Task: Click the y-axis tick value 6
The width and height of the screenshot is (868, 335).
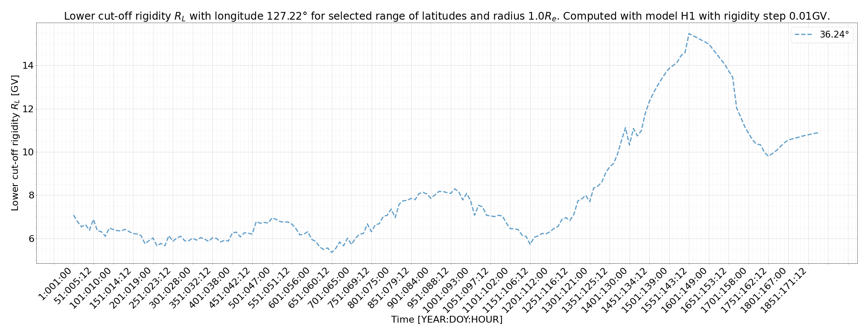Action: [31, 239]
